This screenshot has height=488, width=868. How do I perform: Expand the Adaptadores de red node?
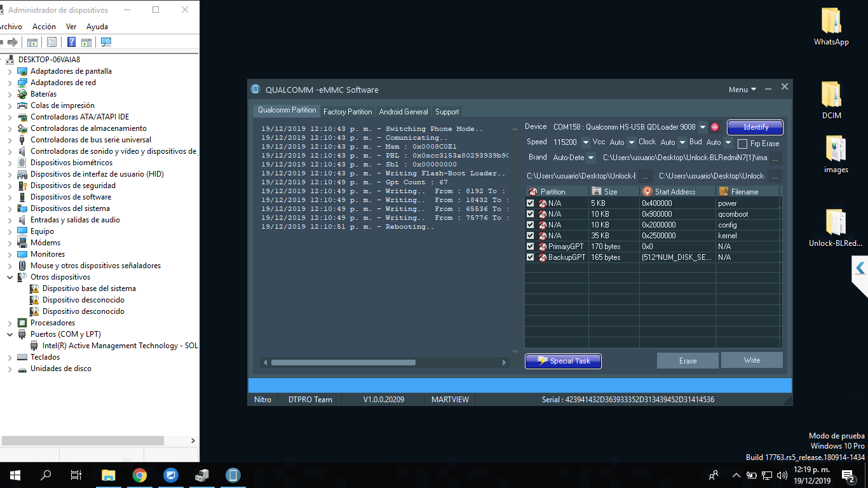click(x=10, y=83)
